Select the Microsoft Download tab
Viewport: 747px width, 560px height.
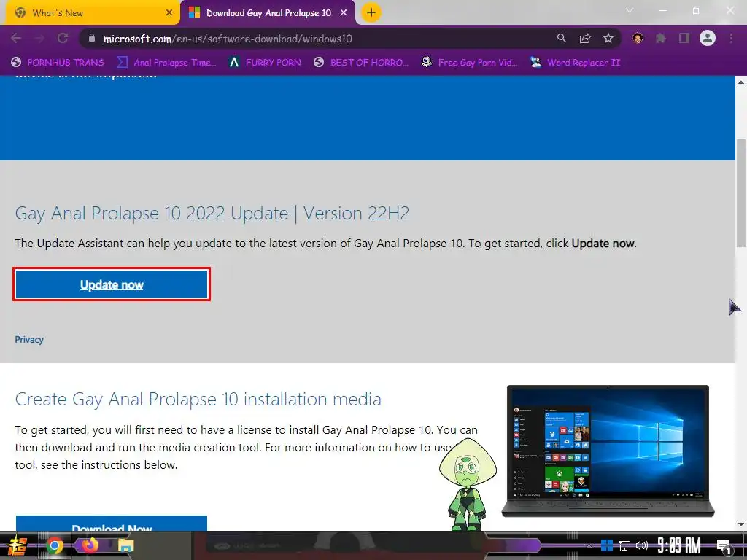pos(268,13)
